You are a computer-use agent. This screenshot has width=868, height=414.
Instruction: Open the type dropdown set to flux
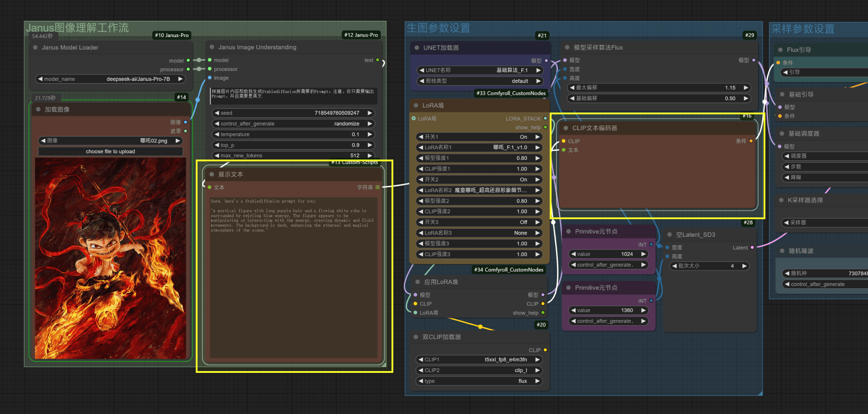(479, 381)
